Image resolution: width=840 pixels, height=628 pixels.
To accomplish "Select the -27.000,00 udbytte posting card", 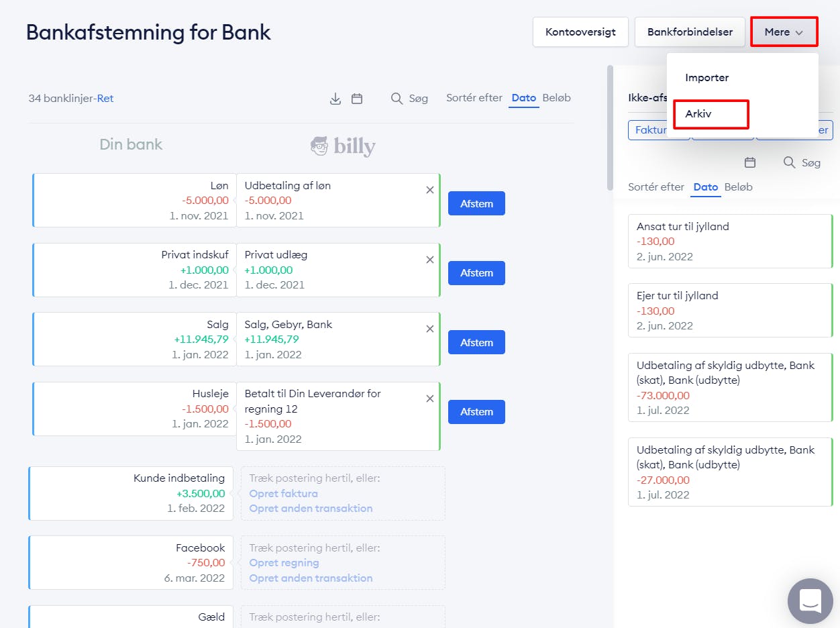I will coord(730,472).
